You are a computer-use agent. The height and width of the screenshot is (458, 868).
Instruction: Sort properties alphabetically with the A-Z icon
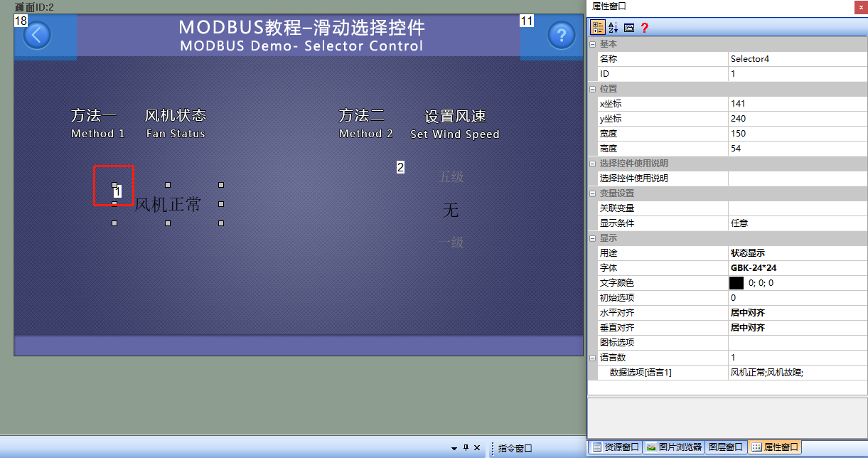[x=614, y=28]
